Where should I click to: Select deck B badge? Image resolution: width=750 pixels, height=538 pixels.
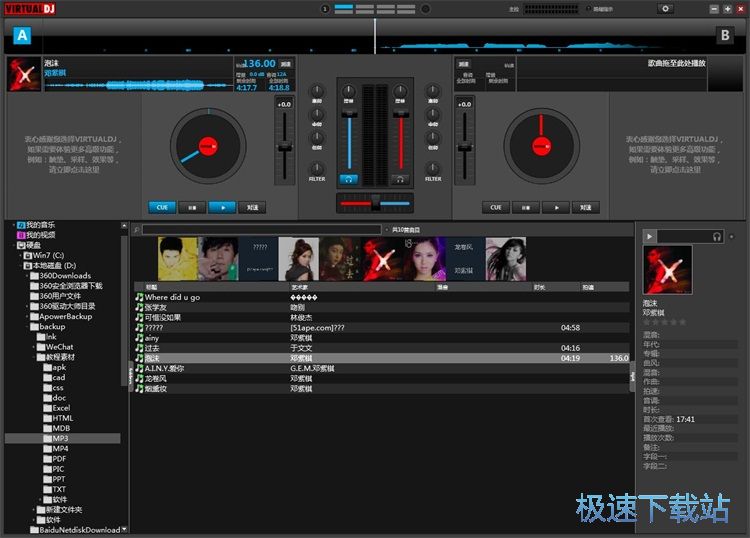(x=725, y=35)
